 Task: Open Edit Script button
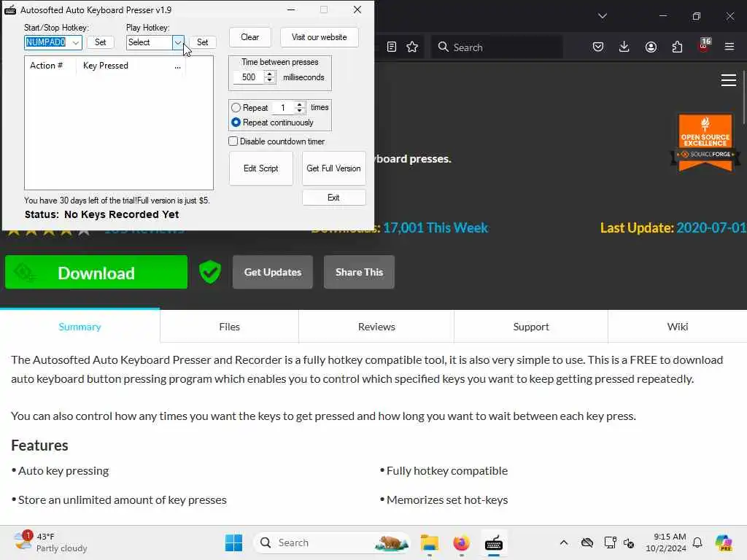pos(260,168)
